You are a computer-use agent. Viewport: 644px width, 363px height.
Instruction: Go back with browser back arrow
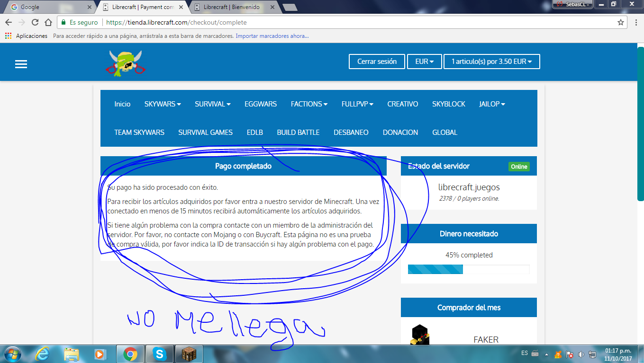[9, 22]
